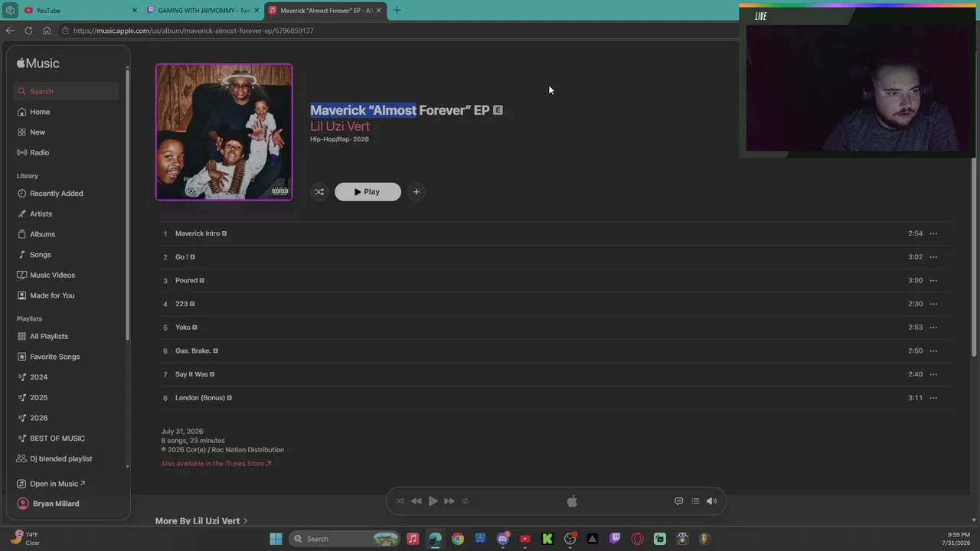
Task: Open more options for Gas. Brake.
Action: [933, 350]
